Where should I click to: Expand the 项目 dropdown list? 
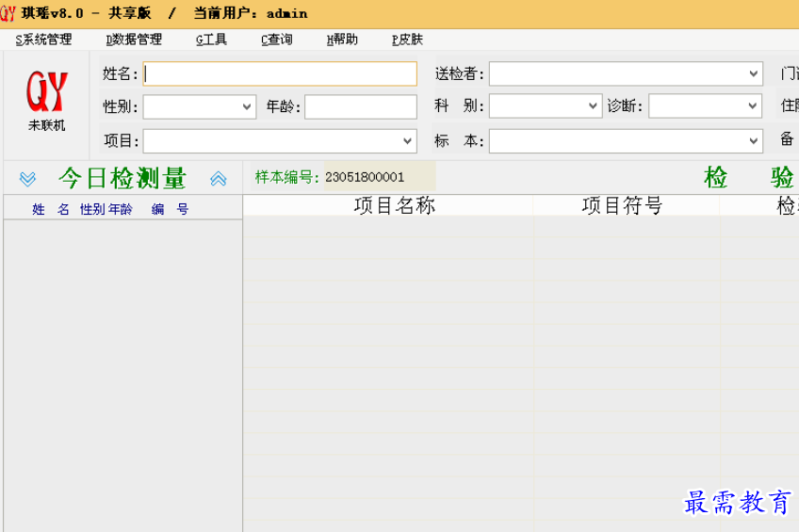point(407,141)
